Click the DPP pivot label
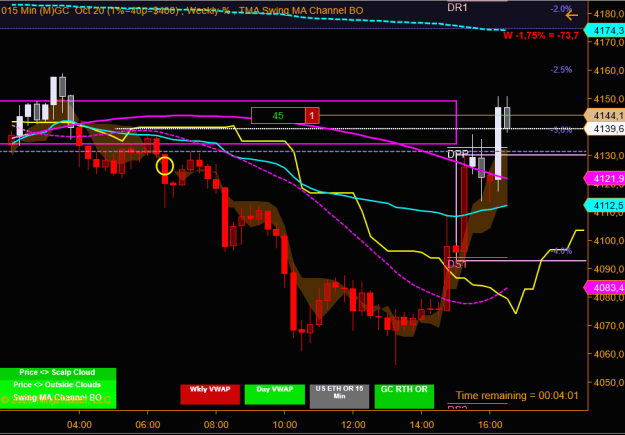 [x=457, y=154]
